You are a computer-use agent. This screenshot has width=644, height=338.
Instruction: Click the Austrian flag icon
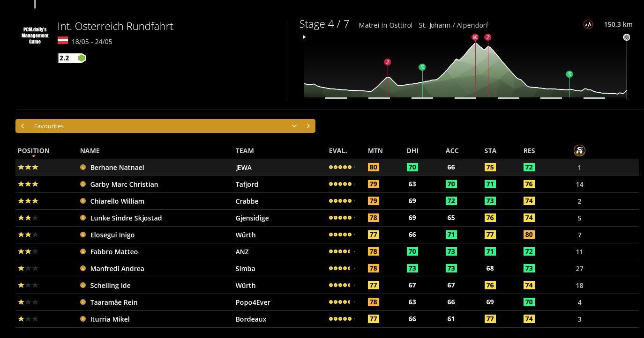[63, 41]
